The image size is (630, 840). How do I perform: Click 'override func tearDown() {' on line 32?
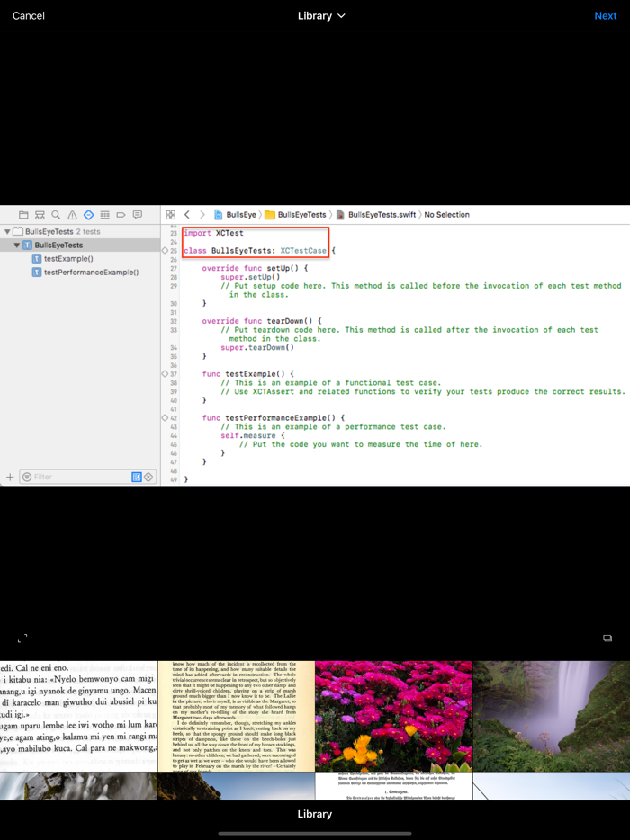coord(262,321)
